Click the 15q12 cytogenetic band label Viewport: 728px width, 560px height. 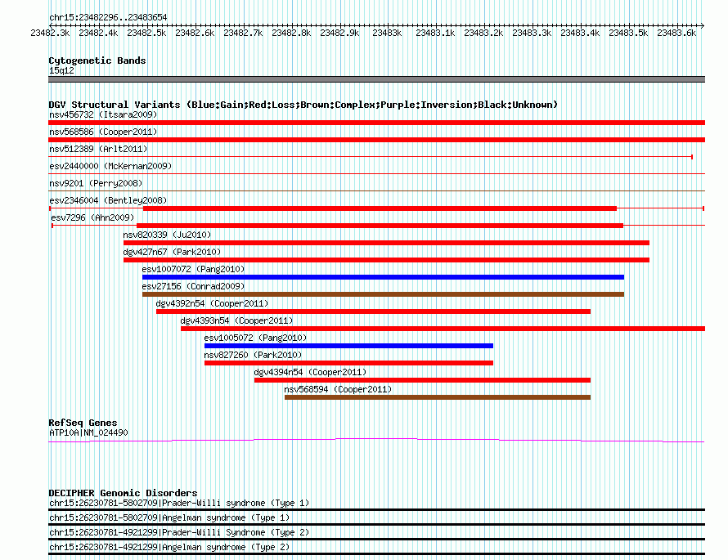(x=61, y=70)
